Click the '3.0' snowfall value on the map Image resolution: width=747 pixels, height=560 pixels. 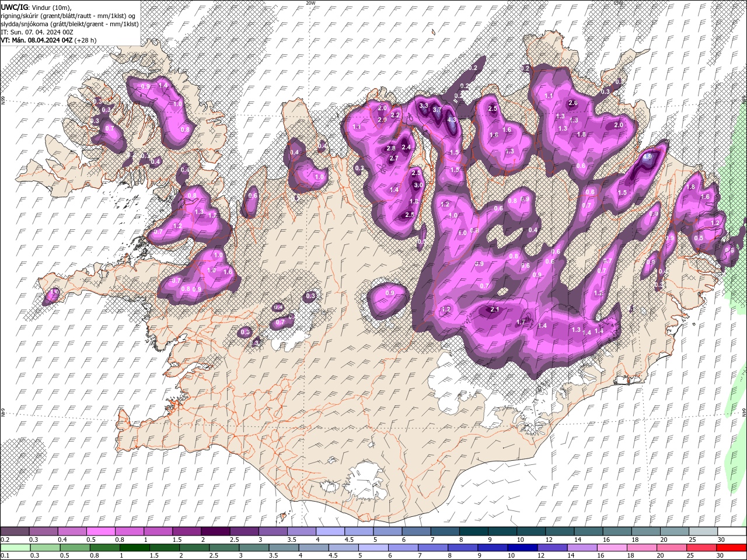(x=418, y=185)
